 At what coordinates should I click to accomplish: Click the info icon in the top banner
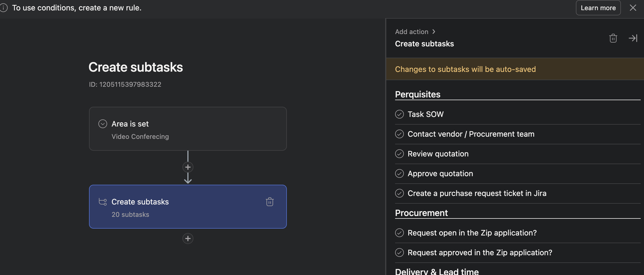(4, 8)
